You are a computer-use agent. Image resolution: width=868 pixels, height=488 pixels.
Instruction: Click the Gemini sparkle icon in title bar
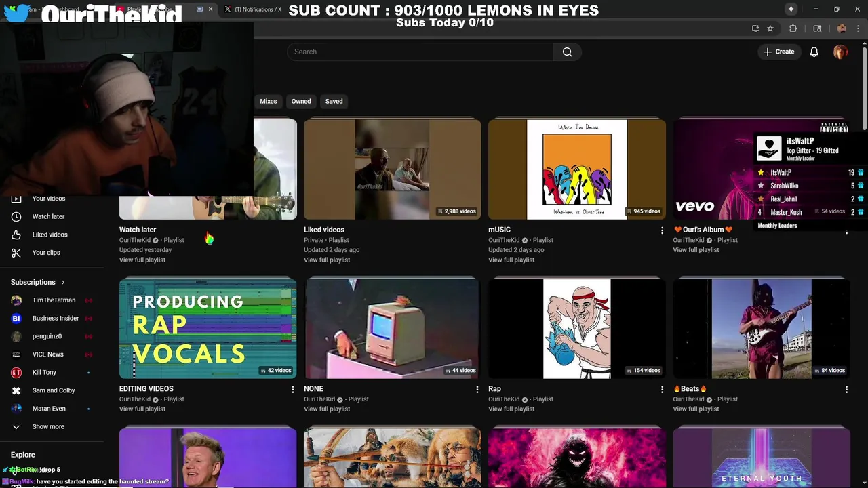click(791, 9)
